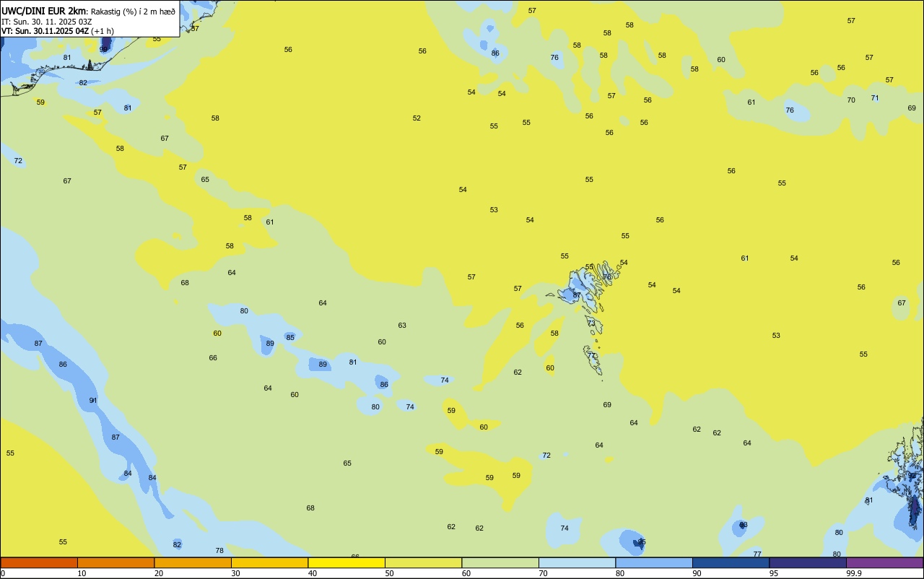Click the legend tick label '99.9'
Screen dimensions: 924x579
(x=855, y=573)
